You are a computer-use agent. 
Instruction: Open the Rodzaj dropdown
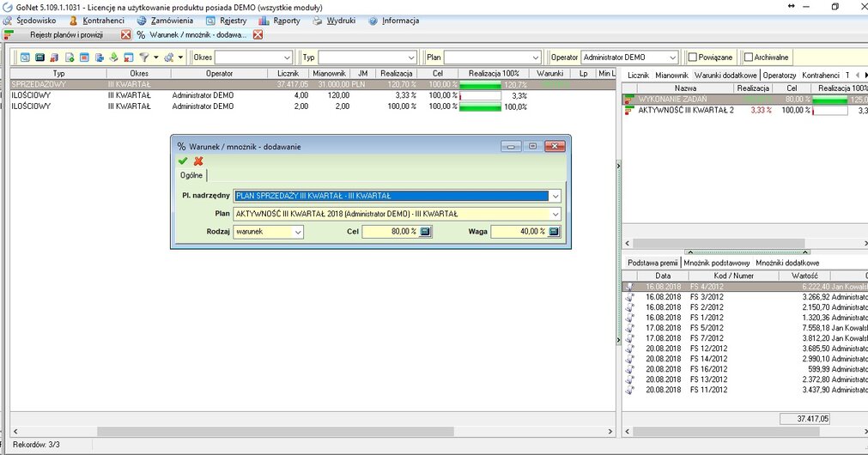[298, 232]
